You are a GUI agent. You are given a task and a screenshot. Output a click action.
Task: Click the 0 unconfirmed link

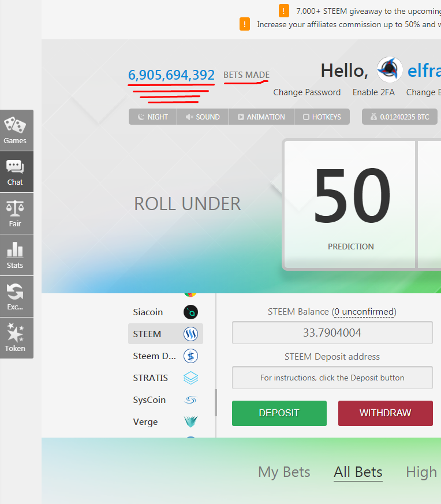coord(364,312)
